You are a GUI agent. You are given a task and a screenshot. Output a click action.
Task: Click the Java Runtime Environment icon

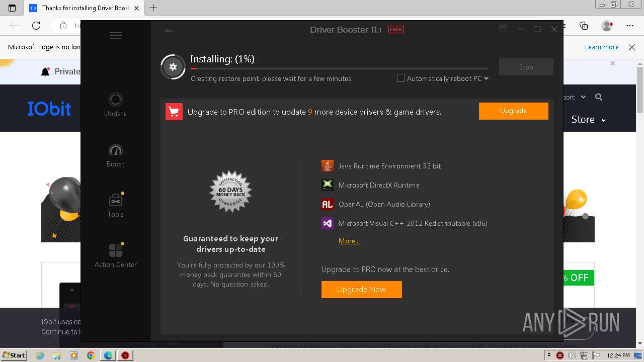point(328,166)
